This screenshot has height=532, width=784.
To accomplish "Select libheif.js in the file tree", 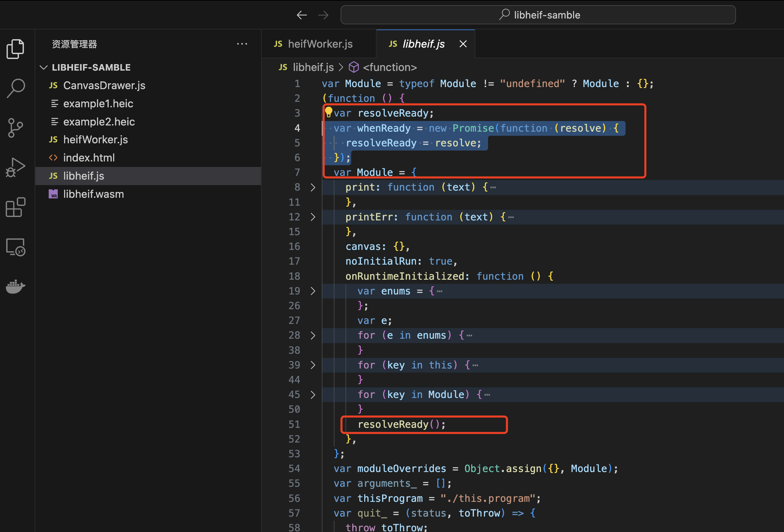I will click(x=148, y=176).
